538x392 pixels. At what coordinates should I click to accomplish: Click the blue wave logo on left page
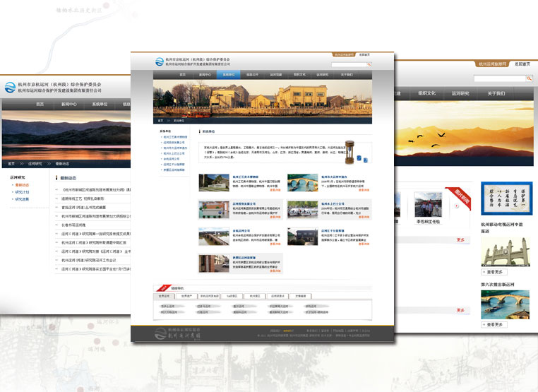coord(10,88)
